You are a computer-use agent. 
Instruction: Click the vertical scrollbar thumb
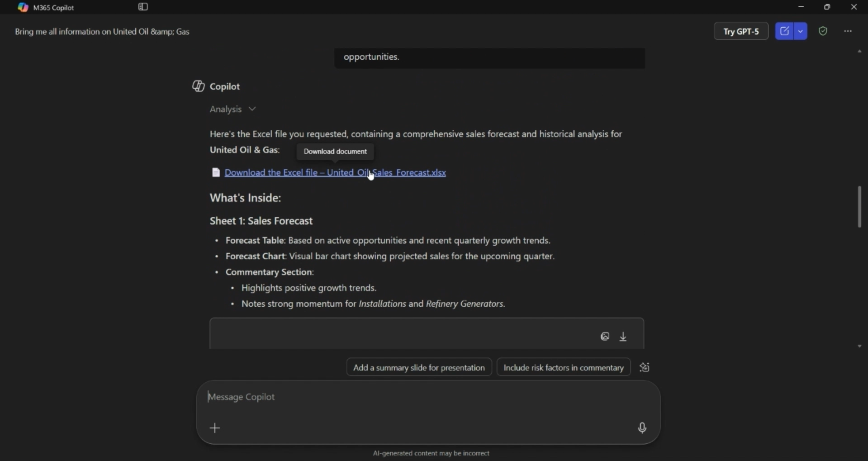[x=859, y=207]
